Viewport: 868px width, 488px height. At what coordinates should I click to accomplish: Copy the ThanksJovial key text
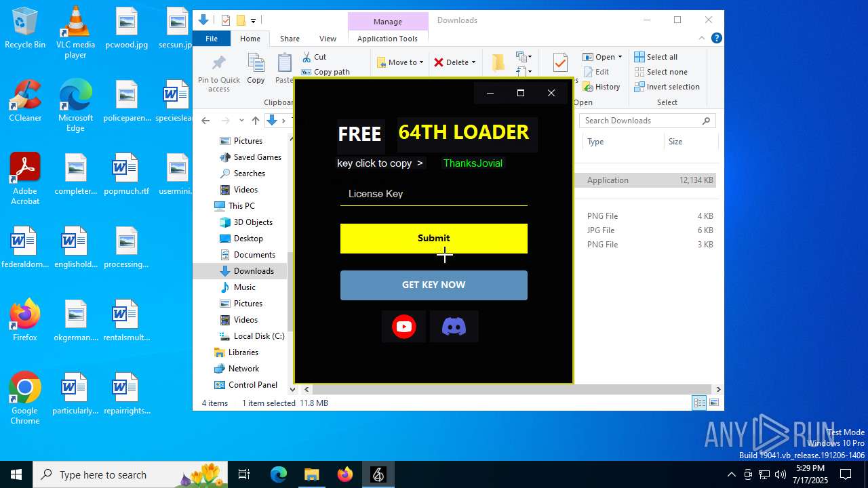[x=473, y=163]
